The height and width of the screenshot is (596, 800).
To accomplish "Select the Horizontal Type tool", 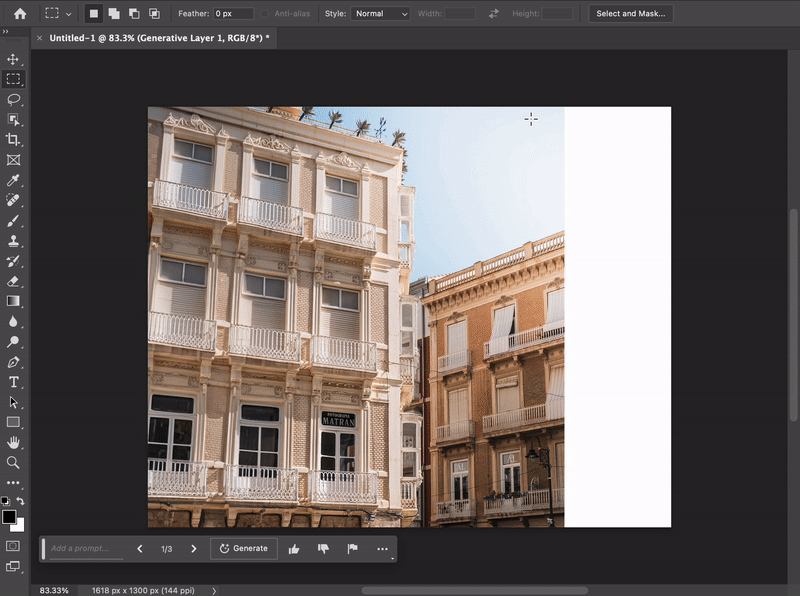I will point(13,382).
